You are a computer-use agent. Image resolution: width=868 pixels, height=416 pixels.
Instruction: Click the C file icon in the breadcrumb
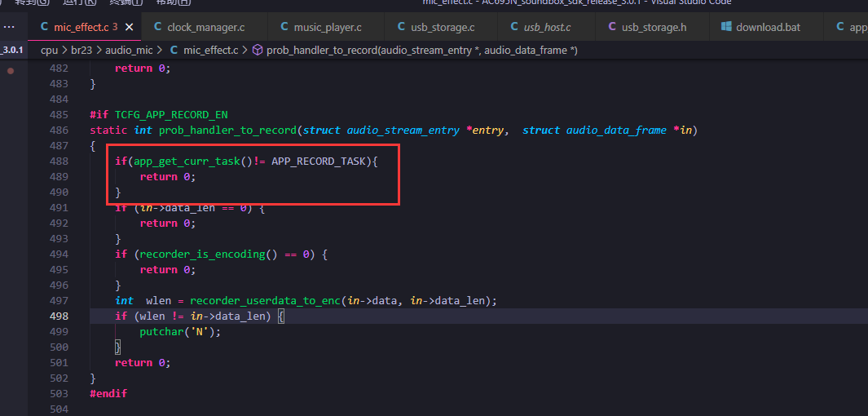(x=174, y=51)
